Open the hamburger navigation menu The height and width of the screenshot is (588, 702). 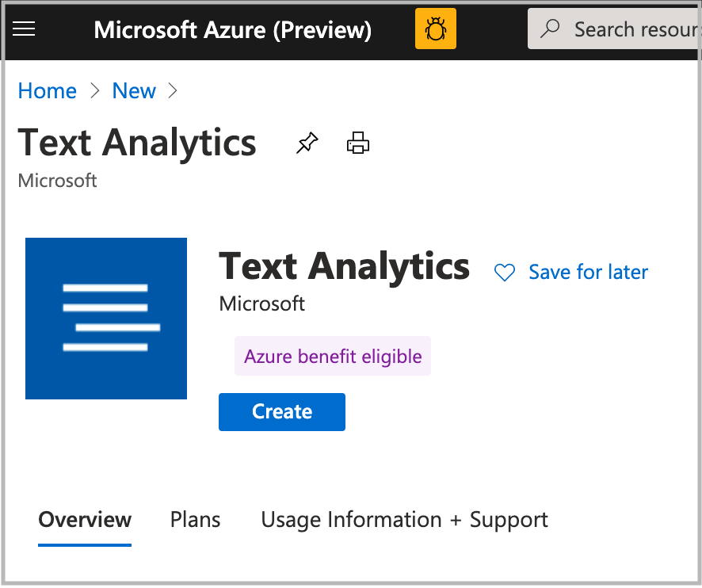(x=24, y=29)
